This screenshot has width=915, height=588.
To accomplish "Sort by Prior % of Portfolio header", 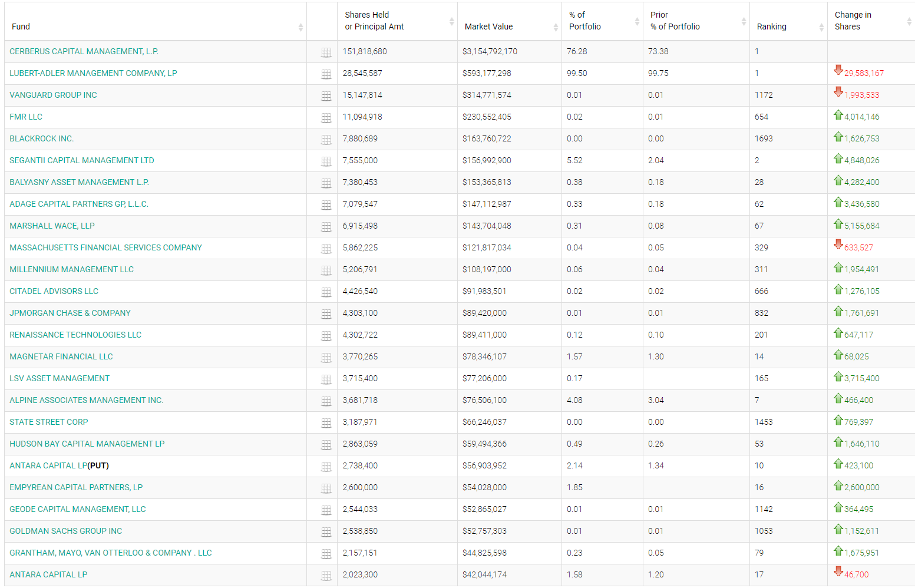I will click(x=696, y=21).
